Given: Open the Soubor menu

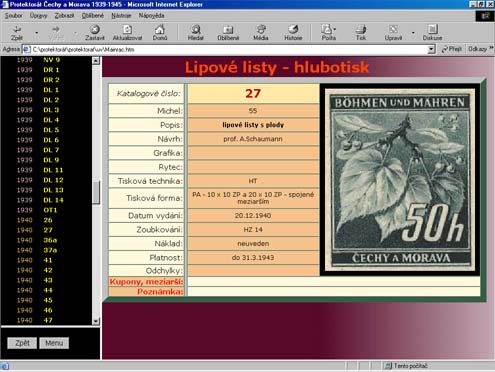Looking at the screenshot, I should 13,16.
